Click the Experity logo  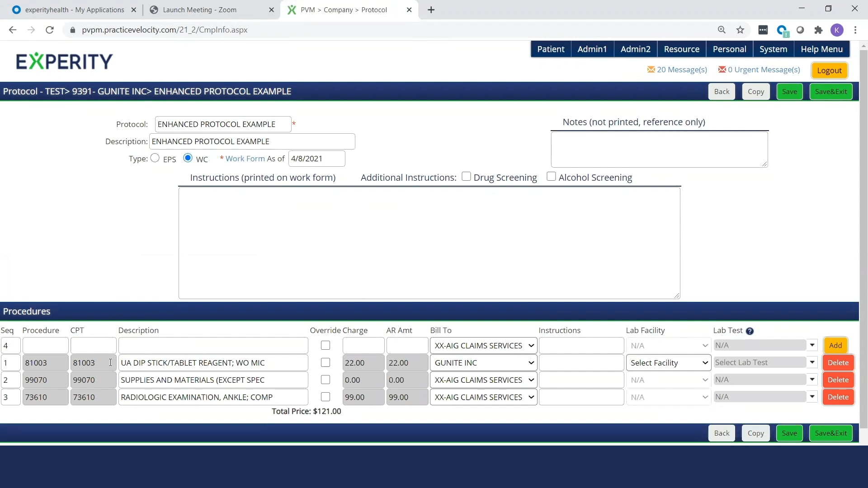(x=64, y=61)
